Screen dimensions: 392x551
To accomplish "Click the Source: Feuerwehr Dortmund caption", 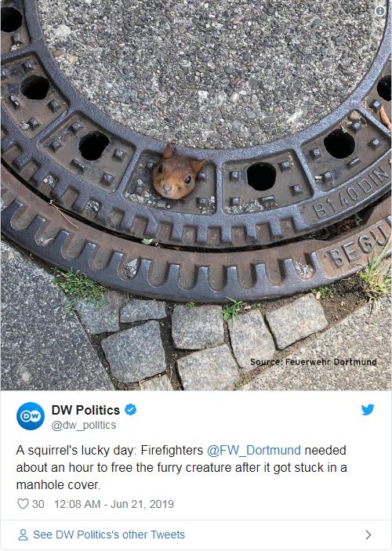I will coord(314,362).
